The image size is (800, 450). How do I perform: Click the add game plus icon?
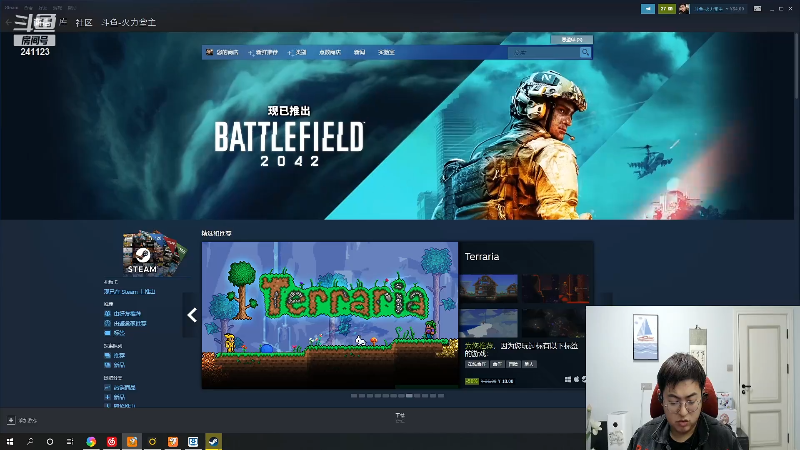tap(11, 420)
